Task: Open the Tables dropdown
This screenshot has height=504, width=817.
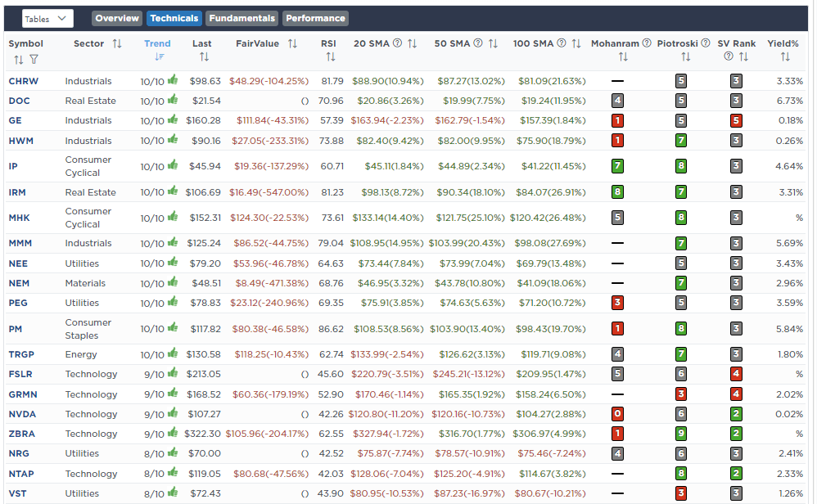Action: tap(47, 19)
